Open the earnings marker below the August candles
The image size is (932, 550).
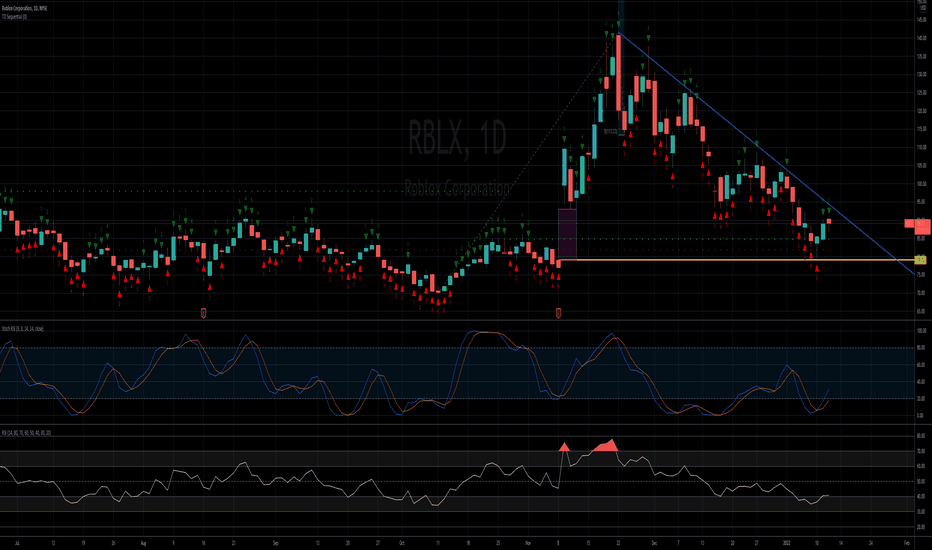tap(203, 313)
